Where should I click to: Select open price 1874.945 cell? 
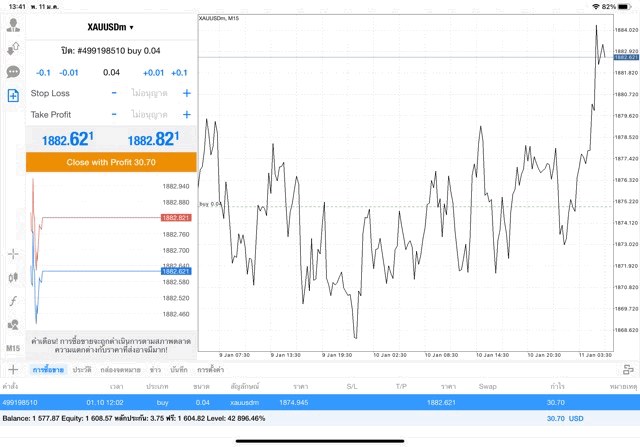[293, 403]
